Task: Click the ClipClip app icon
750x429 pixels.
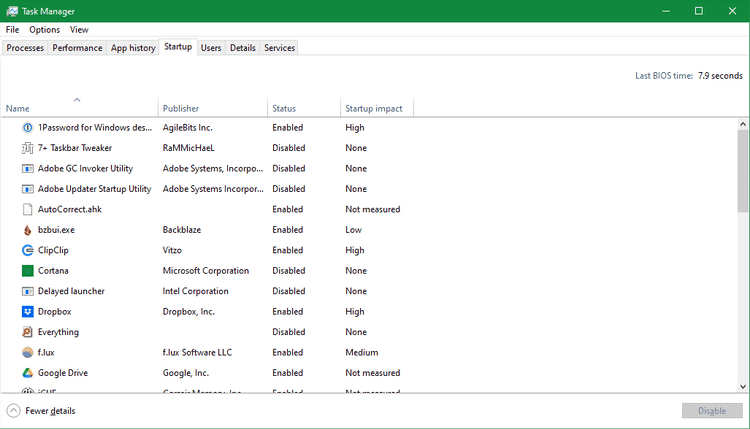Action: click(x=28, y=250)
